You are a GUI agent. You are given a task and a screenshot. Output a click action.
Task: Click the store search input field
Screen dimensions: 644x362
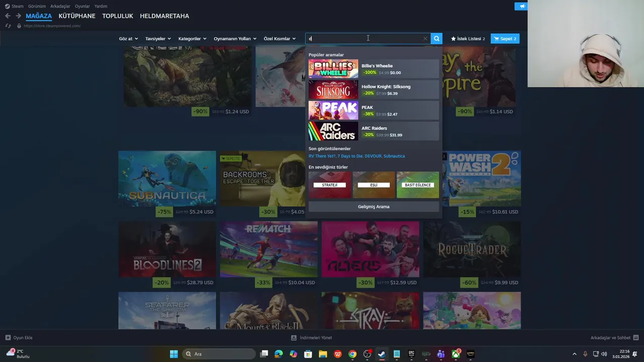(367, 38)
